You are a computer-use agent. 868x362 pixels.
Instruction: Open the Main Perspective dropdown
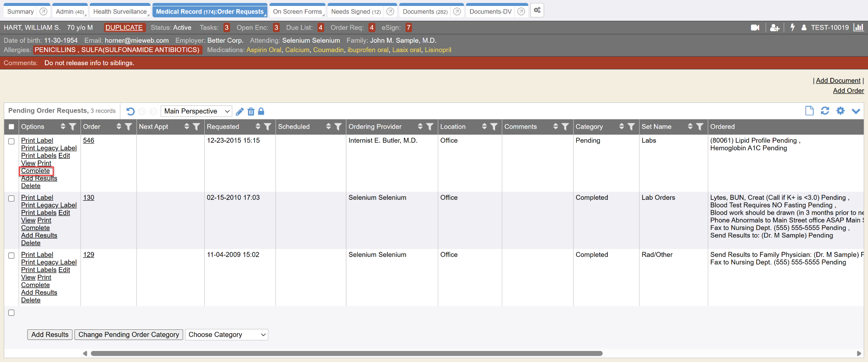pos(197,111)
